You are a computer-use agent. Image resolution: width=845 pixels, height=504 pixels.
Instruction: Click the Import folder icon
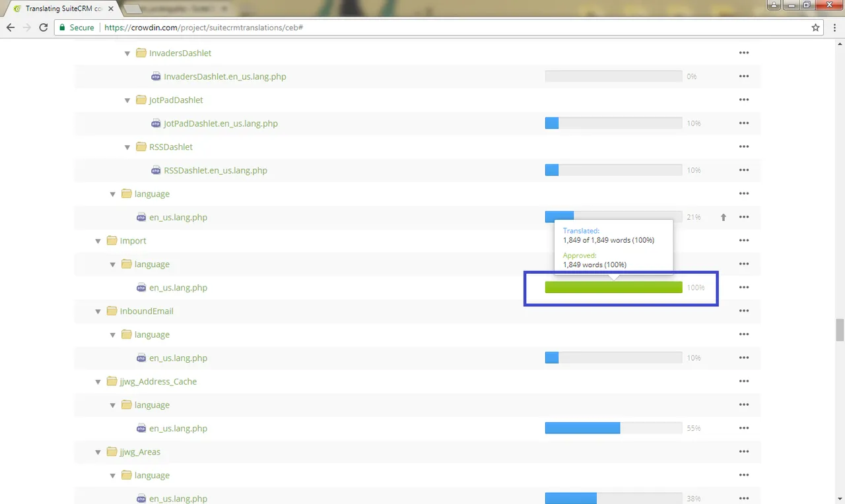112,241
